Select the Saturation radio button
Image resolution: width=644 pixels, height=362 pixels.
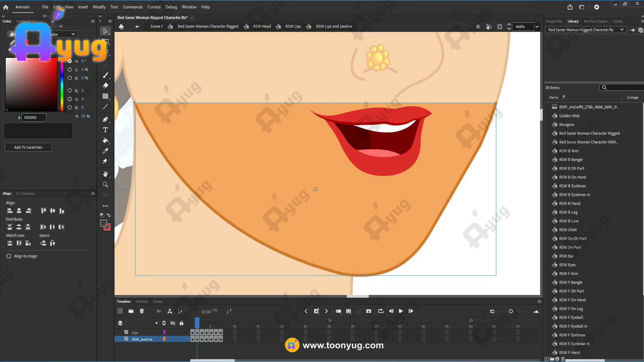[x=70, y=70]
